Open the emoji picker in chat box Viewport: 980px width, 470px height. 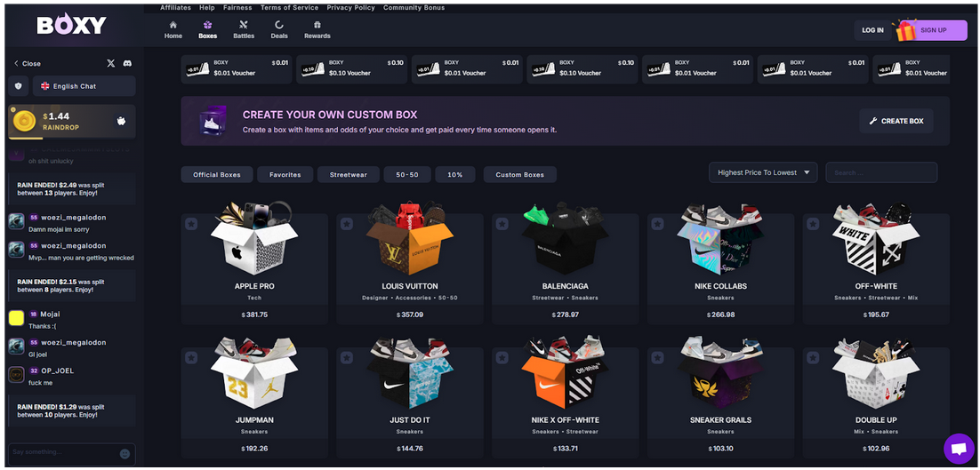tap(125, 453)
